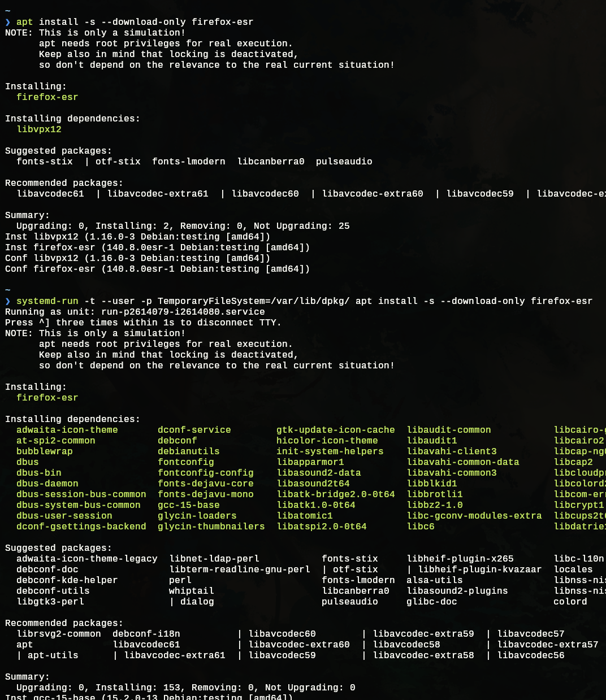Click 'libasound2-plugins' suggested package
606x700 pixels.
coord(457,591)
